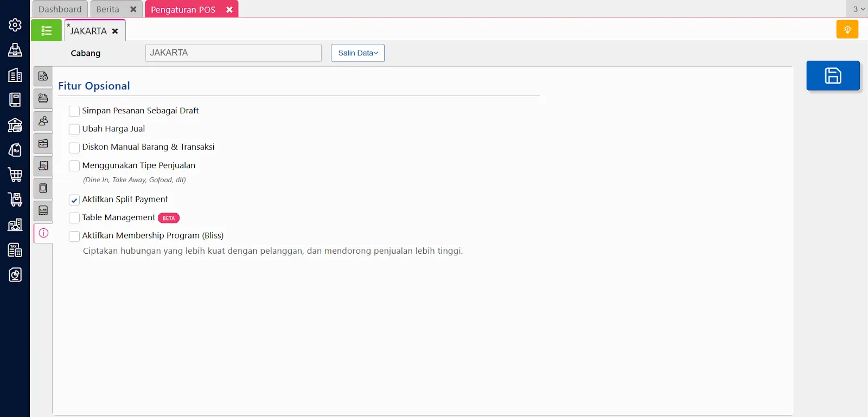The image size is (868, 417).
Task: Uncheck Aktifkan Split Payment
Action: pyautogui.click(x=74, y=200)
